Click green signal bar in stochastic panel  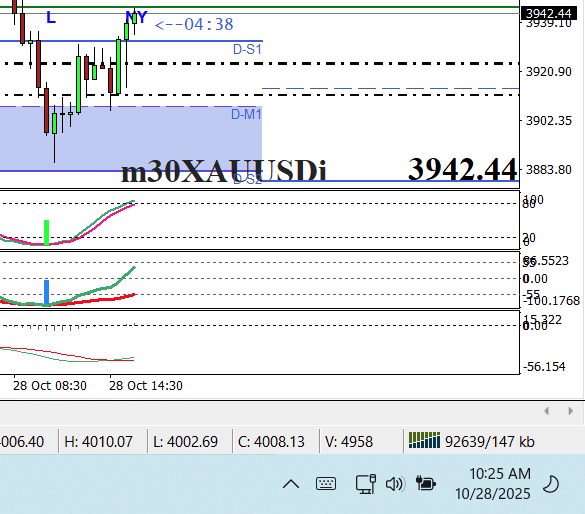tap(47, 232)
